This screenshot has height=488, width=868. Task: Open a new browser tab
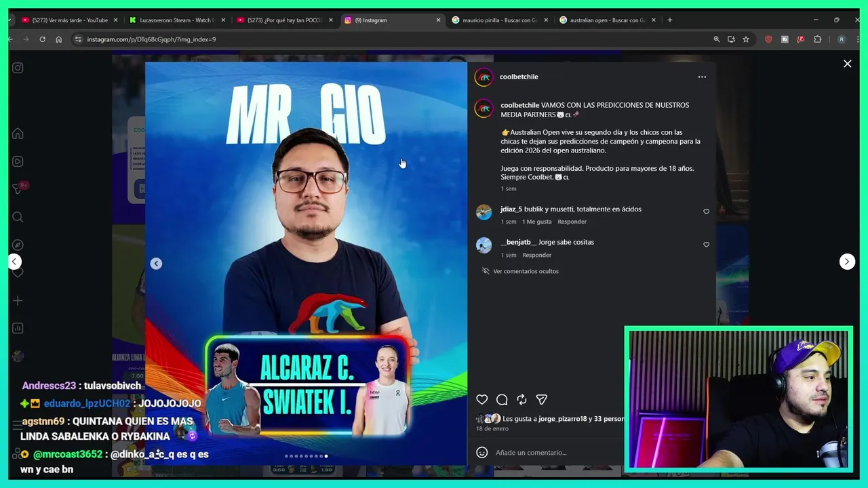670,20
